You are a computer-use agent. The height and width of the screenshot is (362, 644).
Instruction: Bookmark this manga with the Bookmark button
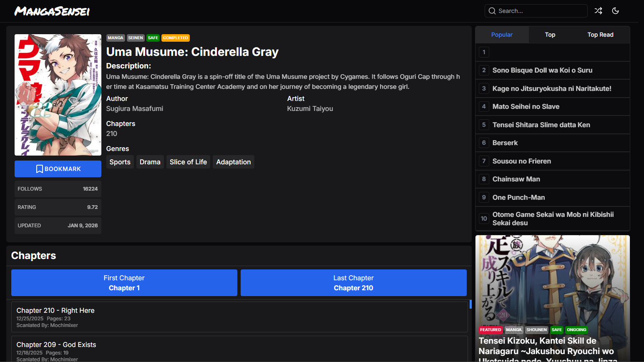click(x=58, y=169)
